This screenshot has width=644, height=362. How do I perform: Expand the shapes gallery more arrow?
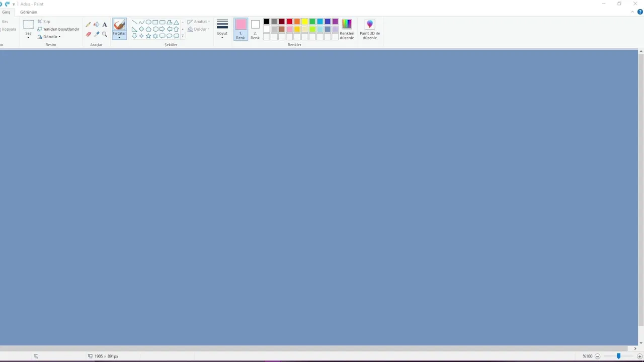(x=183, y=36)
